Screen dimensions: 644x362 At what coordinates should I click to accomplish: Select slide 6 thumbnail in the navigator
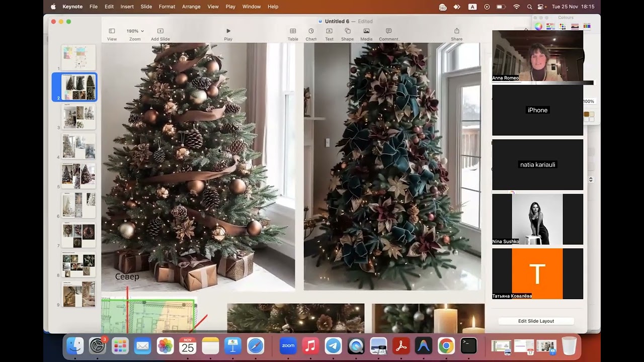[x=78, y=205]
